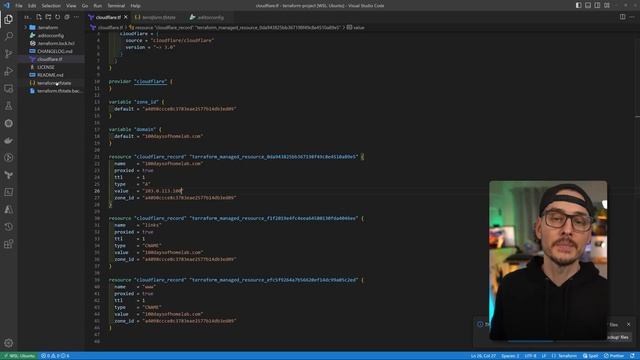Click the "cloudflare" provider string on line 10
The height and width of the screenshot is (360, 640).
pyautogui.click(x=151, y=82)
